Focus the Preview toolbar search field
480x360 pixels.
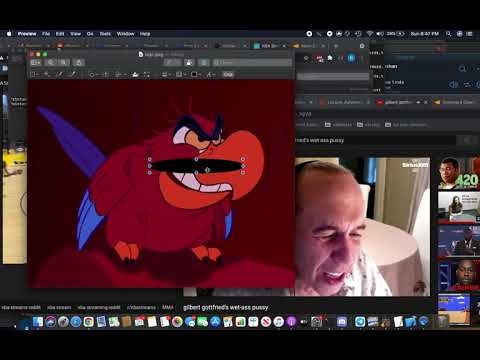tap(252, 62)
